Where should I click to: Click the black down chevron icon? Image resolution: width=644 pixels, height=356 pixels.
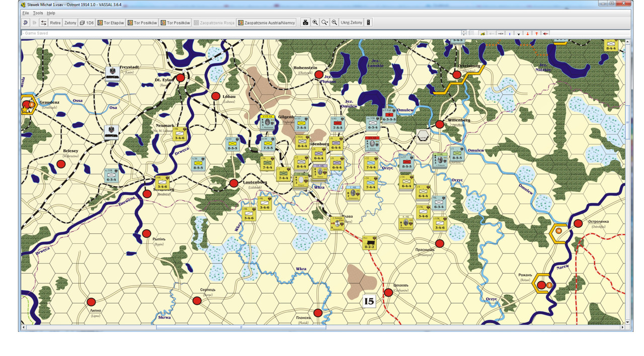[518, 34]
